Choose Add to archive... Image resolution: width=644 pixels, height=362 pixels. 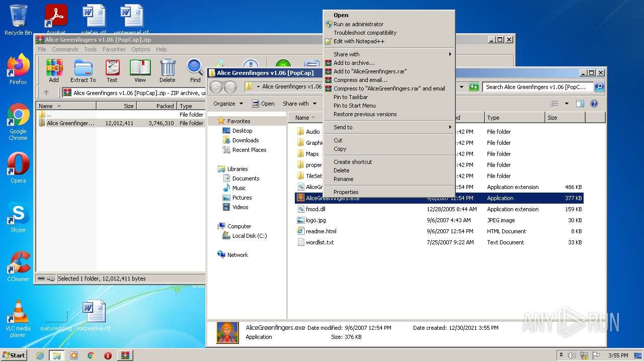[354, 63]
